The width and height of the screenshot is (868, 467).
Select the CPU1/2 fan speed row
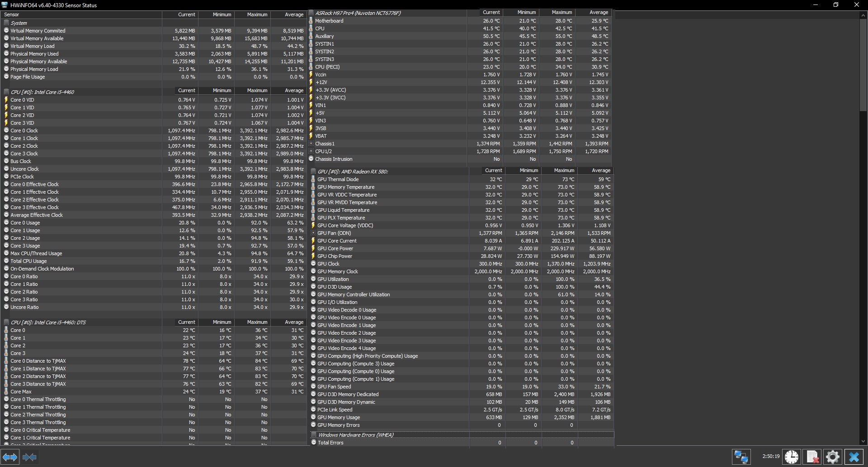pyautogui.click(x=460, y=151)
